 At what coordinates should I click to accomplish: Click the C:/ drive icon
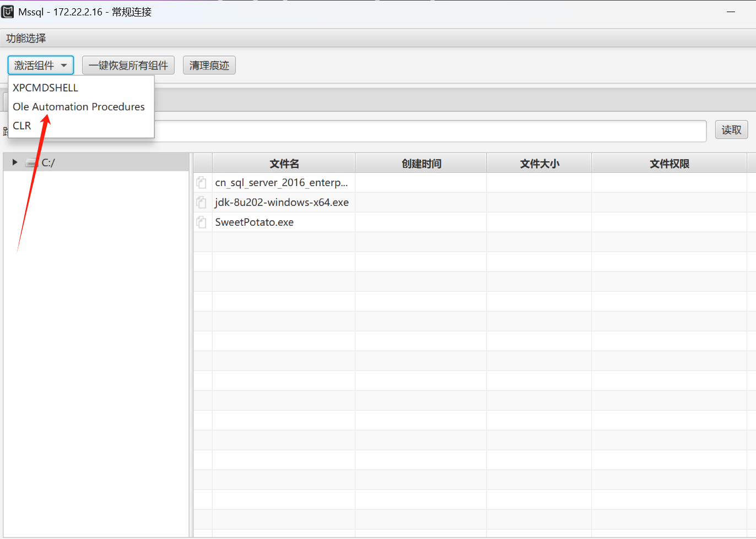pyautogui.click(x=32, y=163)
